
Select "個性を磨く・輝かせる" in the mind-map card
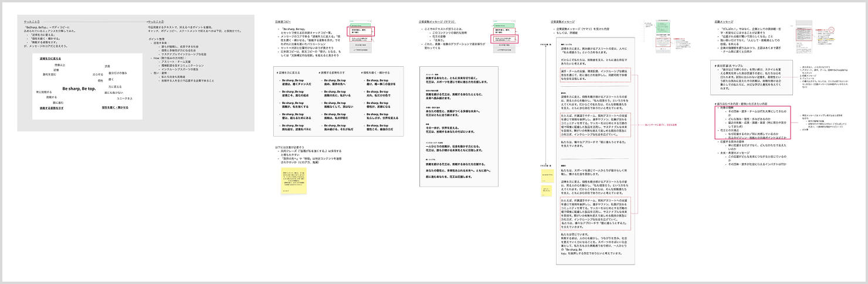[115, 107]
